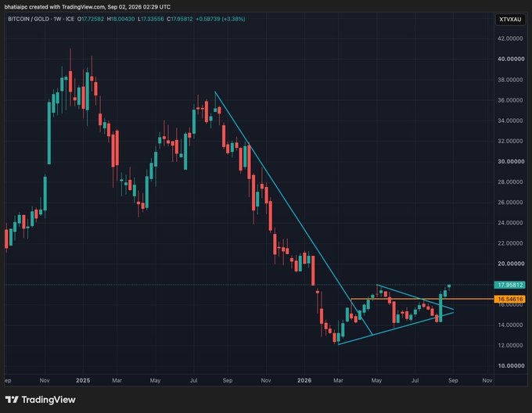The width and height of the screenshot is (532, 413).
Task: Click the 22.00000 price axis label
Action: point(510,243)
